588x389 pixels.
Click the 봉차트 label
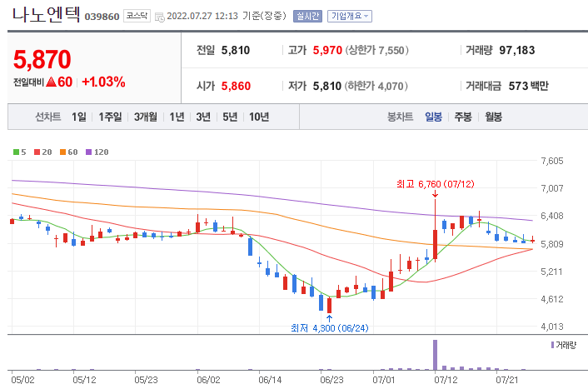[x=400, y=117]
